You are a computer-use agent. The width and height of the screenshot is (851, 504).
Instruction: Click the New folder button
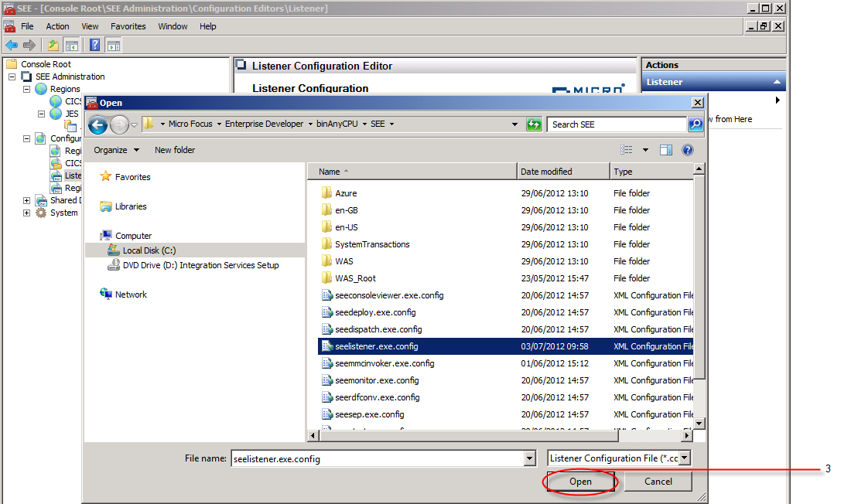[x=175, y=150]
